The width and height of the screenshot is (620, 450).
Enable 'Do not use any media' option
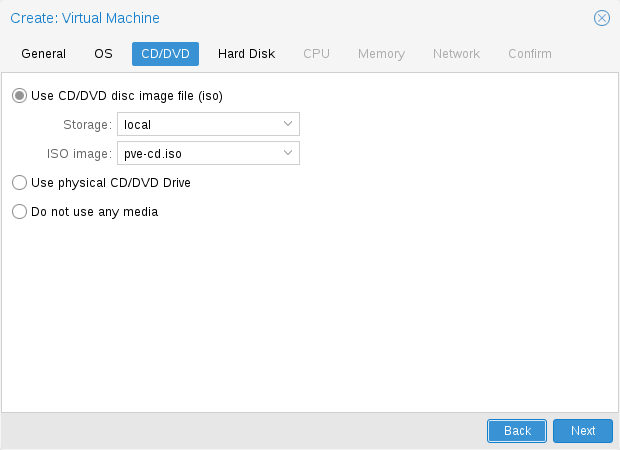(19, 212)
